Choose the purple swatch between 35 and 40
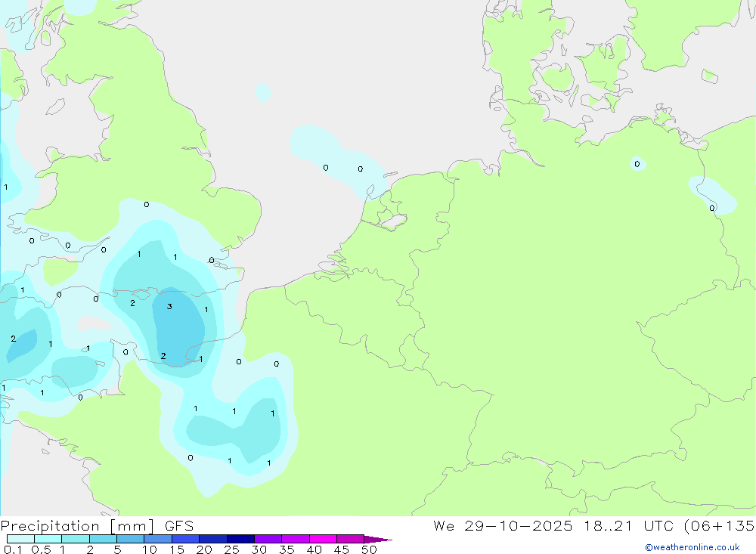The height and width of the screenshot is (554, 756). pos(296,539)
